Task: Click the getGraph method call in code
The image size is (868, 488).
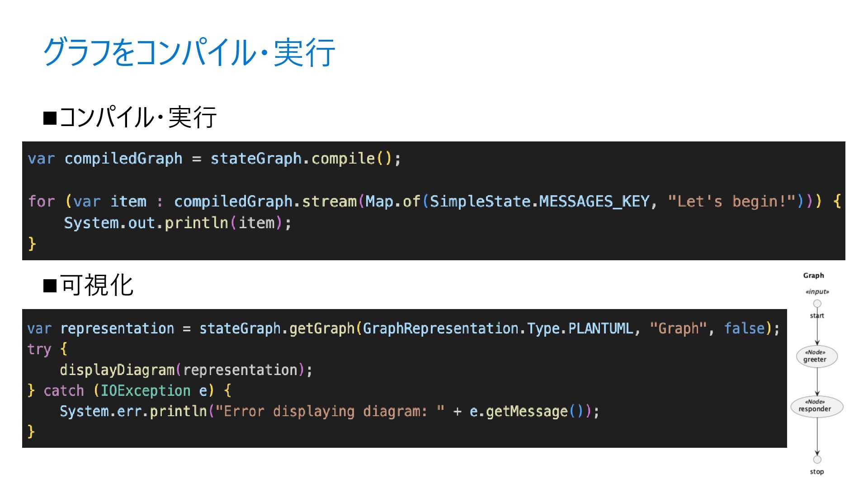Action: [322, 328]
